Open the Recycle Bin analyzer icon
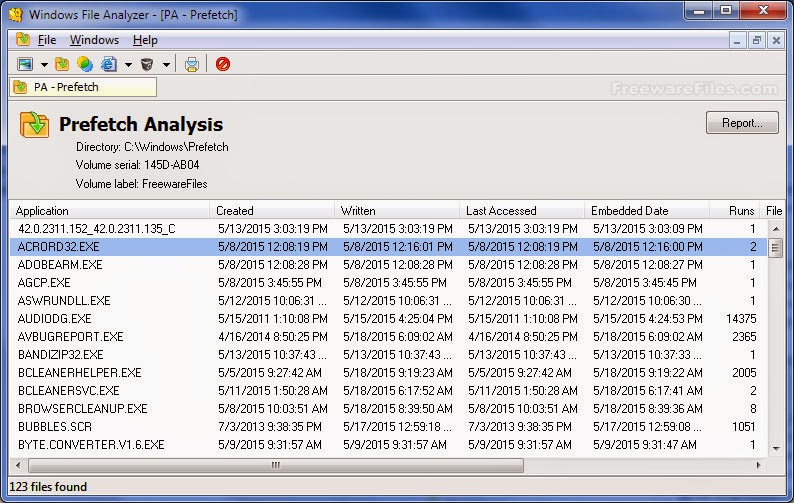 tap(146, 64)
